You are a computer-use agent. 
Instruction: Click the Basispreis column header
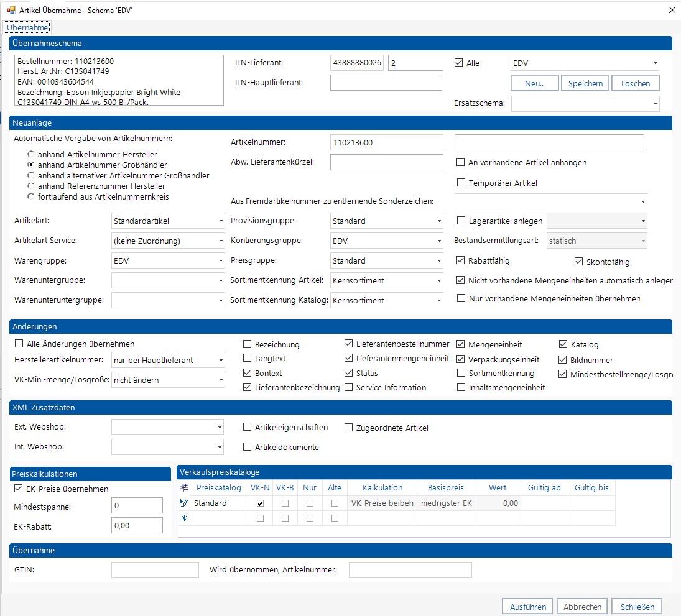point(445,487)
